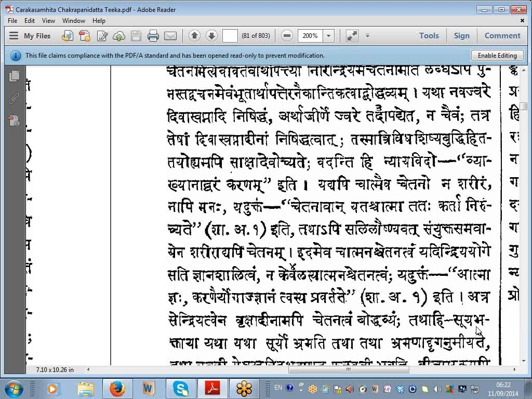Open the Tools pane
Image resolution: width=532 pixels, height=399 pixels.
429,36
